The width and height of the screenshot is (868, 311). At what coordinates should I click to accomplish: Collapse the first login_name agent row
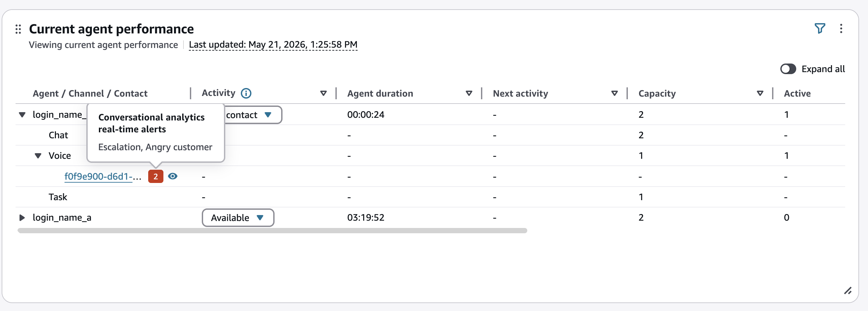pyautogui.click(x=22, y=115)
